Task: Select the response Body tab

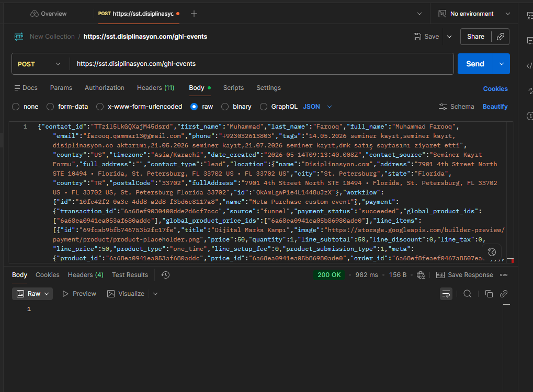Action: (x=19, y=275)
